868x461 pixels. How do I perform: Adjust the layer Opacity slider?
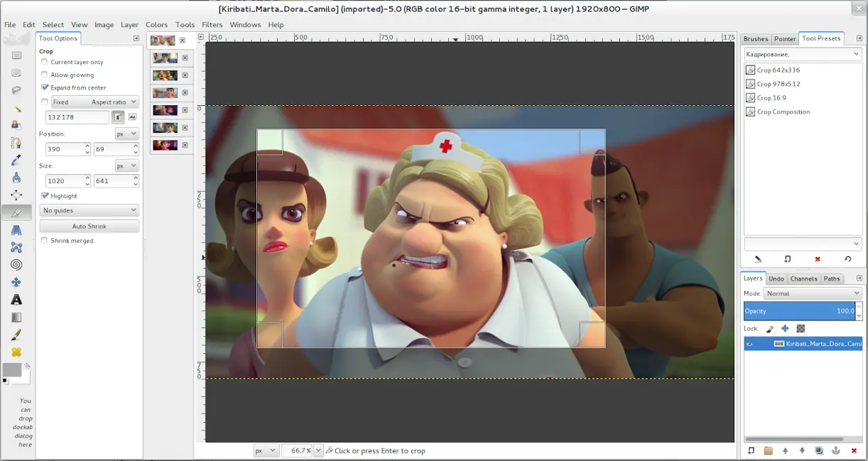click(x=799, y=311)
